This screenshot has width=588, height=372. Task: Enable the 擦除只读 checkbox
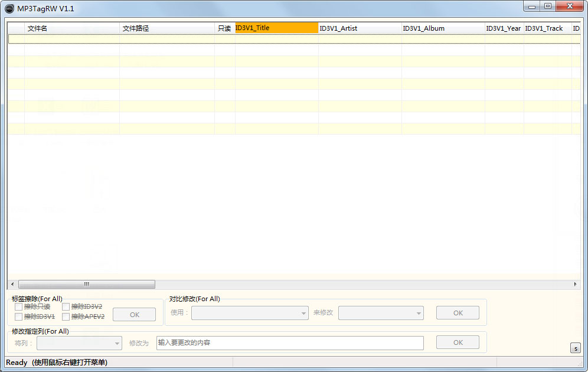coord(18,306)
